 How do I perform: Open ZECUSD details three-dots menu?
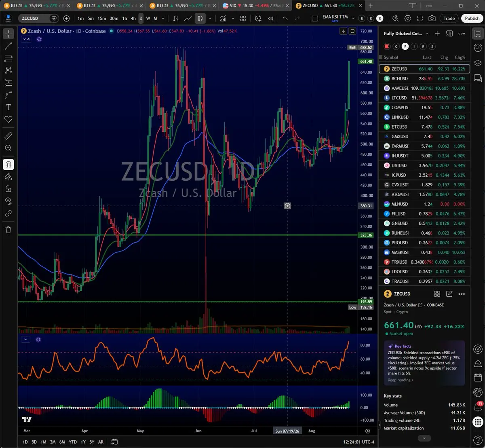pyautogui.click(x=462, y=294)
